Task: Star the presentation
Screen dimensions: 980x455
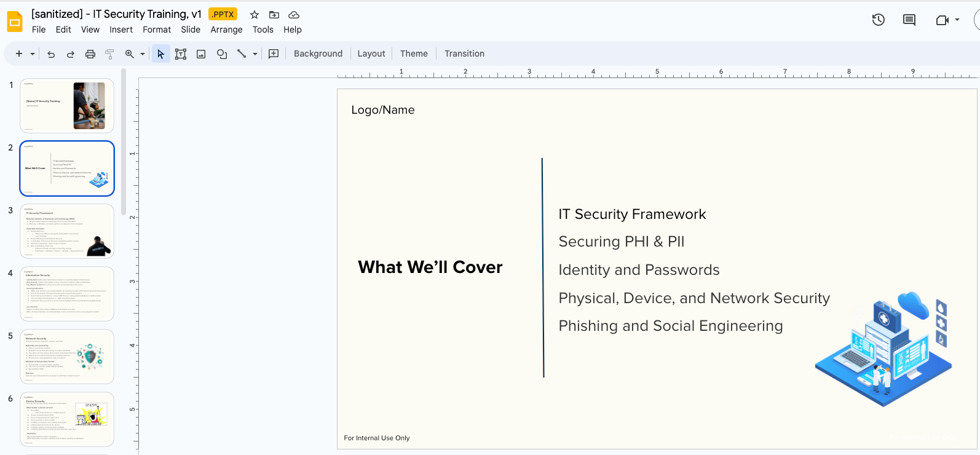Action: point(255,15)
